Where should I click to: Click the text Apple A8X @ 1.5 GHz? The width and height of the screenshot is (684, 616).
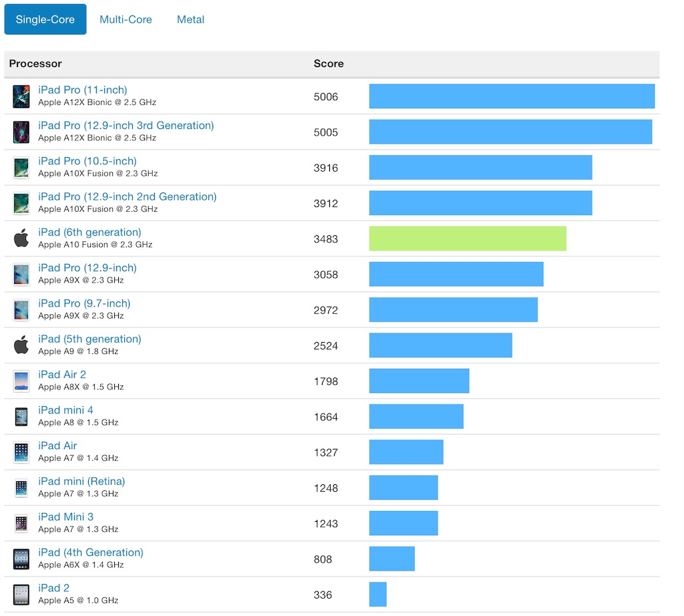coord(81,387)
